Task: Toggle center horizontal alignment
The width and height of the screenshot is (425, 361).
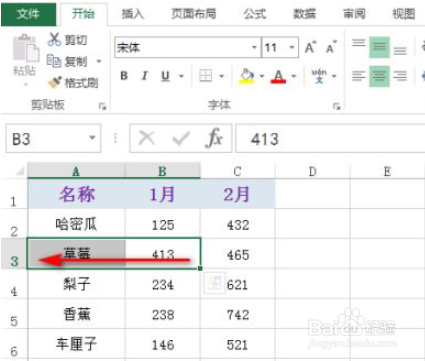Action: [x=379, y=76]
